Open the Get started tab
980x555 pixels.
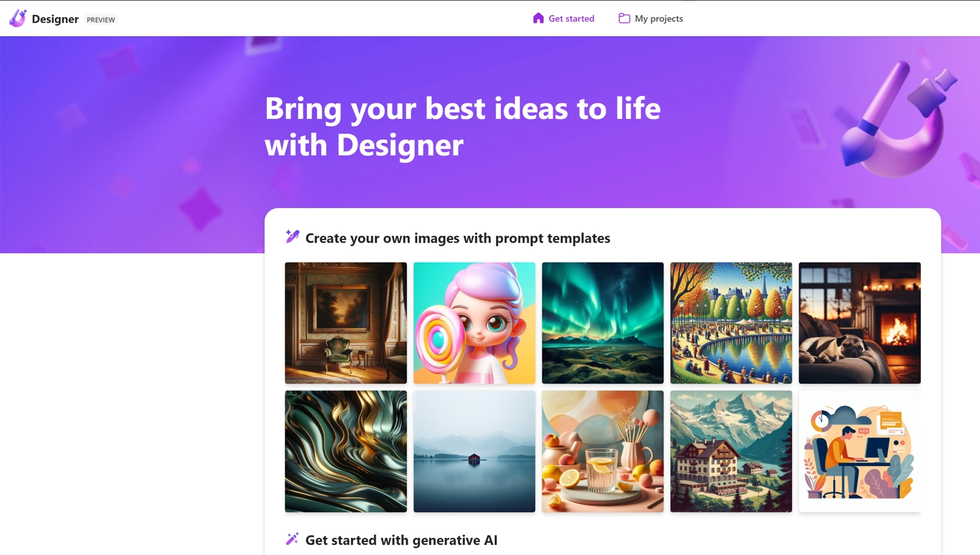563,18
